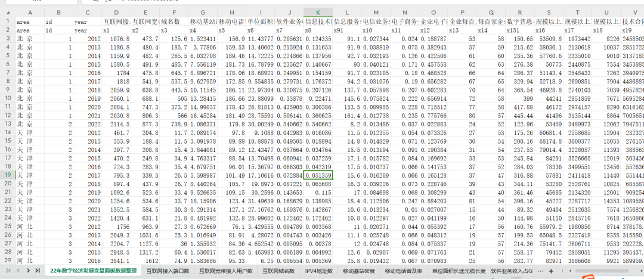Select column A header
The image size is (644, 279).
pos(30,13)
